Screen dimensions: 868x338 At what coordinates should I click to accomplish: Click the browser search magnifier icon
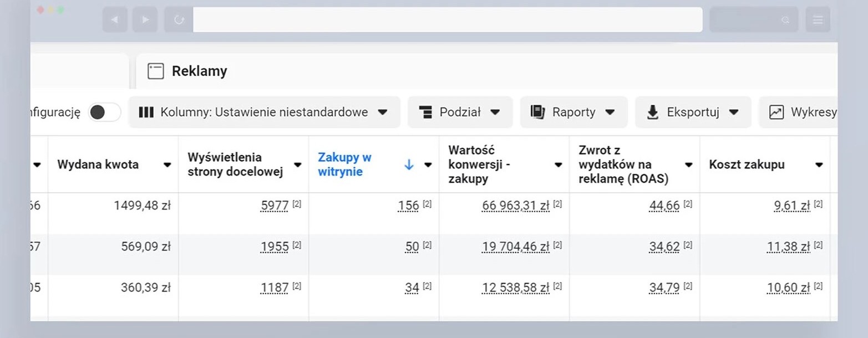[785, 20]
